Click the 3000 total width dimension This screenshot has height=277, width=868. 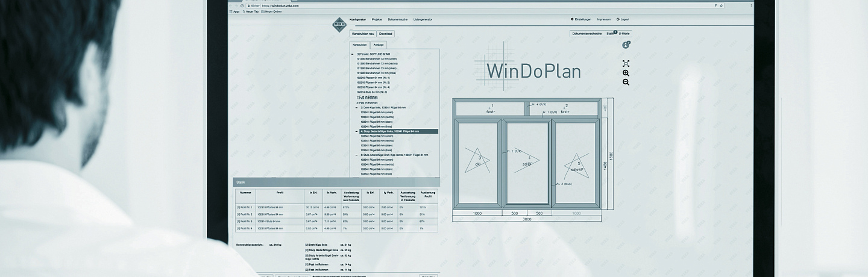click(527, 220)
